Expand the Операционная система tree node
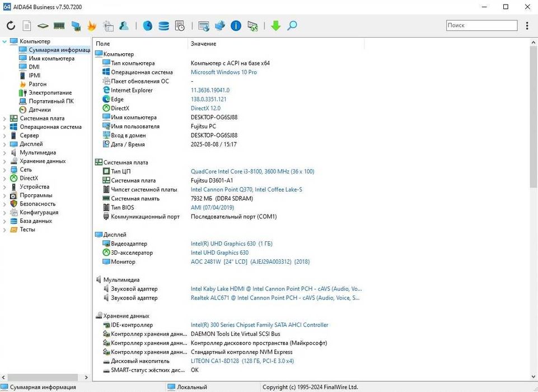538x392 pixels. pos(4,127)
